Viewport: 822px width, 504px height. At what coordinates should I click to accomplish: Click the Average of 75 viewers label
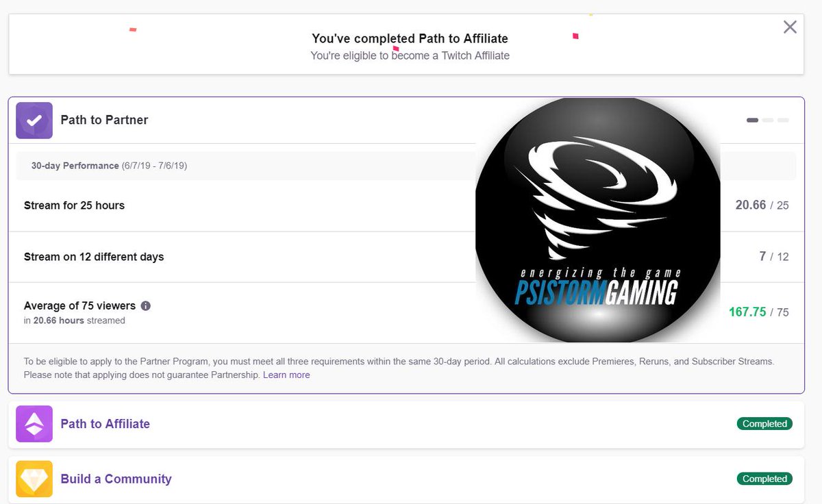pos(79,306)
